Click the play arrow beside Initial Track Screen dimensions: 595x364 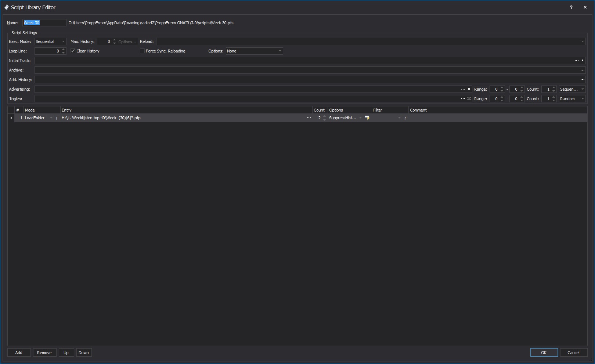(x=582, y=61)
